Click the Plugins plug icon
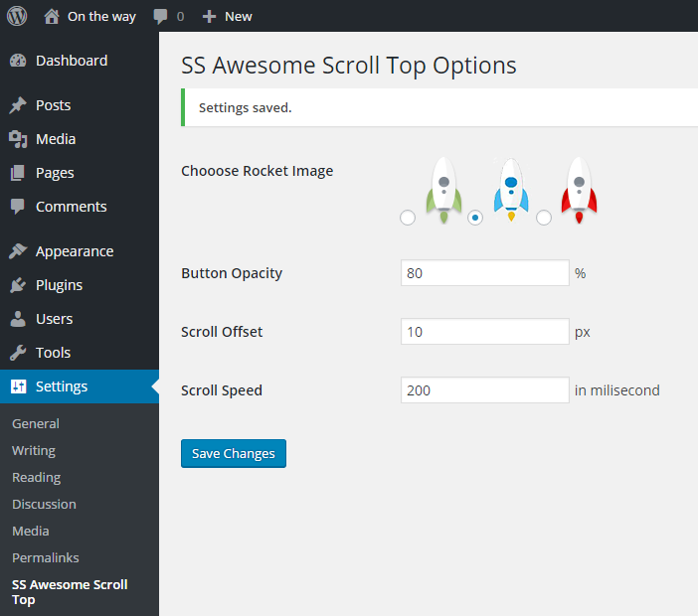 pyautogui.click(x=18, y=285)
